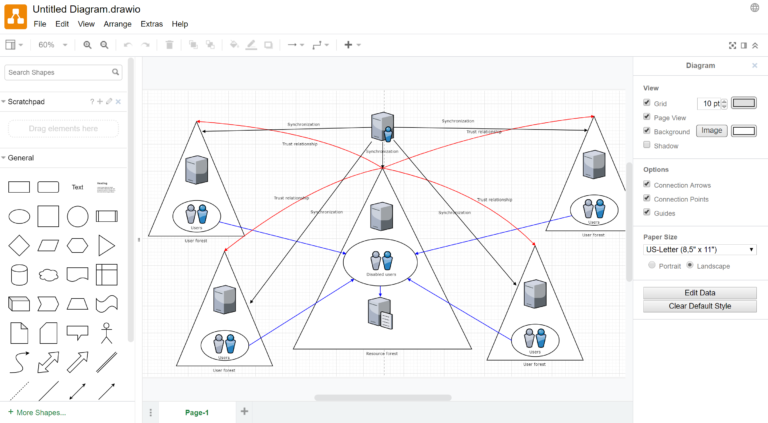Viewport: 768px width, 423px height.
Task: Click the Line Color pencil icon
Action: [x=251, y=45]
